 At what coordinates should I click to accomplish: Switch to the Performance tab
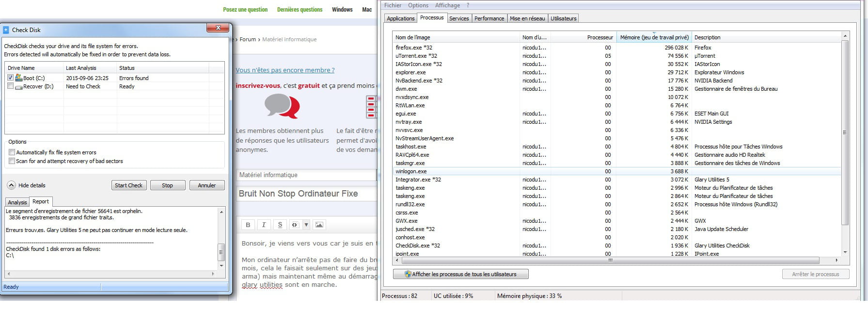(489, 18)
